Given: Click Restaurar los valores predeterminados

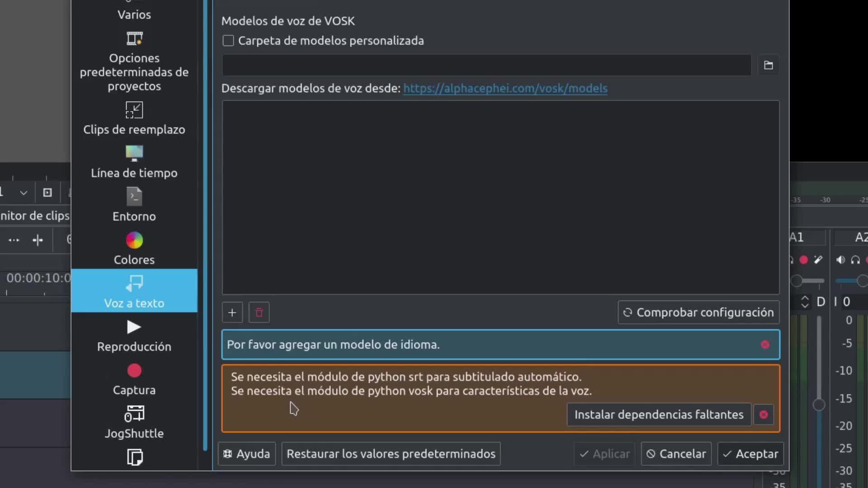Looking at the screenshot, I should tap(391, 454).
